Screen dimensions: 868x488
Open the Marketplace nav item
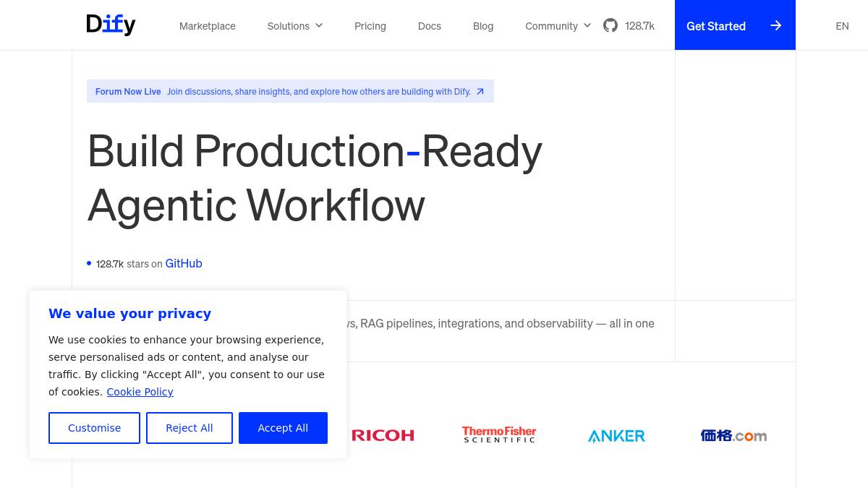(x=208, y=26)
